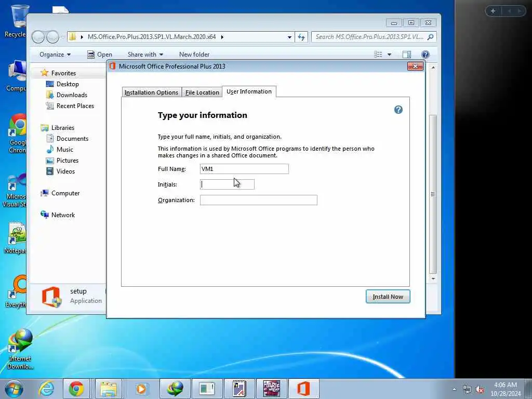
Task: Minimize the Explorer window
Action: pos(394,23)
